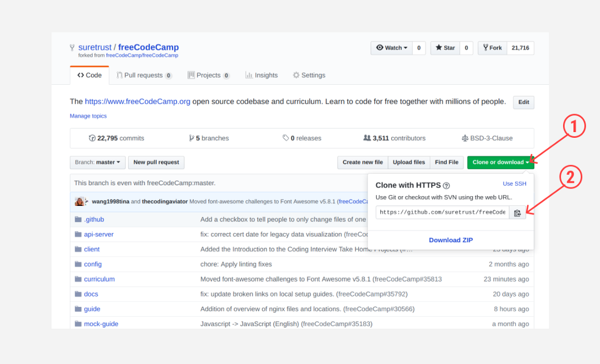600x364 pixels.
Task: Click the Download ZIP link
Action: tap(451, 240)
